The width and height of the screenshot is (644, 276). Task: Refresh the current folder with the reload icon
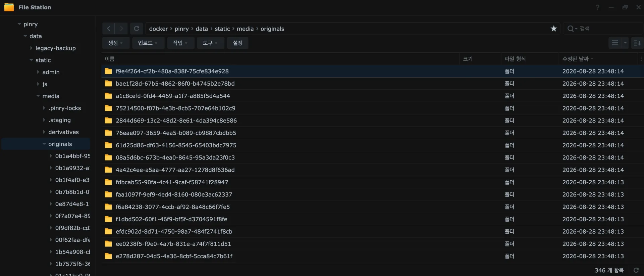pyautogui.click(x=137, y=29)
